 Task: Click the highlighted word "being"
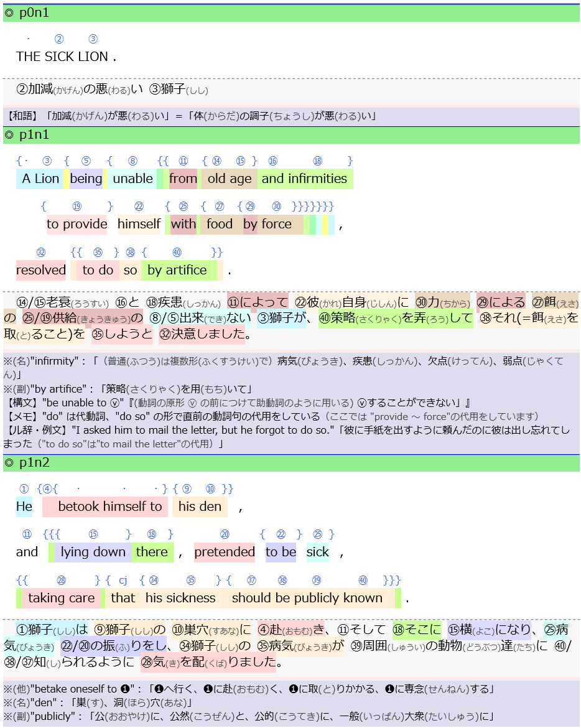[x=86, y=179]
